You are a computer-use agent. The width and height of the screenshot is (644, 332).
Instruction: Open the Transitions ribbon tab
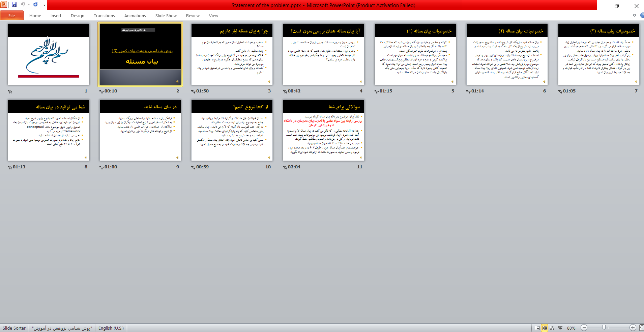click(104, 16)
